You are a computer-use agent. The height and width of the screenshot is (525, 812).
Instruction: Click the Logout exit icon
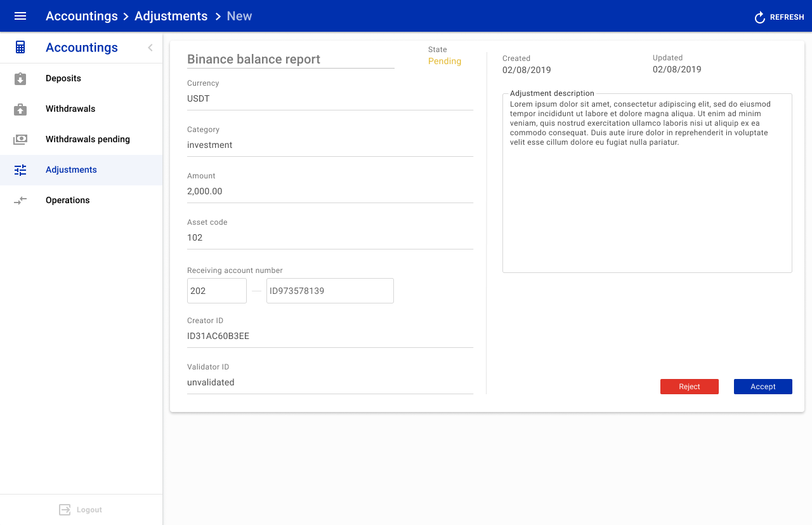tap(65, 510)
